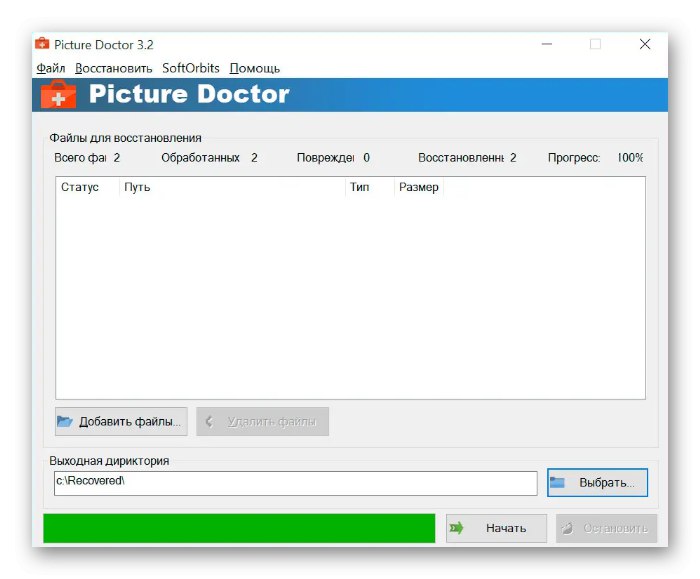
Task: Sort by the Статус column header
Action: coord(88,187)
